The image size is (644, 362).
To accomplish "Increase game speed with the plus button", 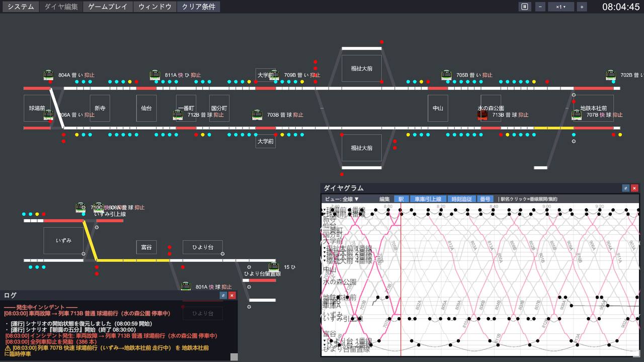I will click(x=582, y=7).
